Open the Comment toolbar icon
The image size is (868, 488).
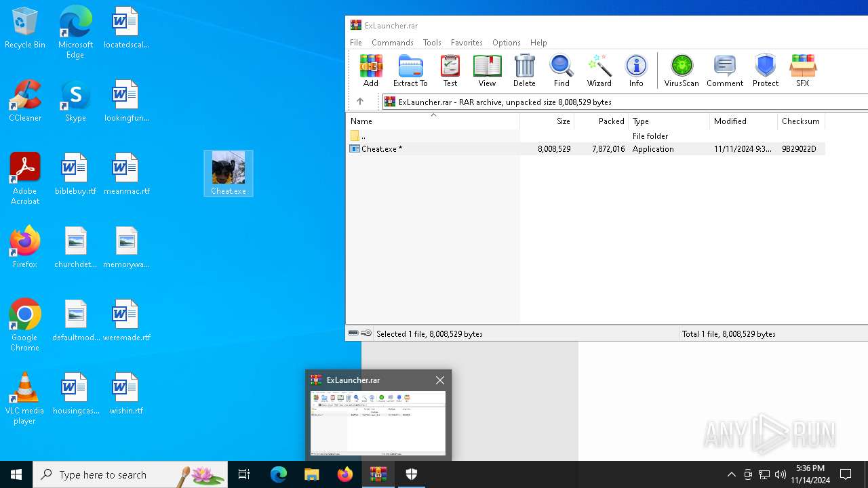725,71
